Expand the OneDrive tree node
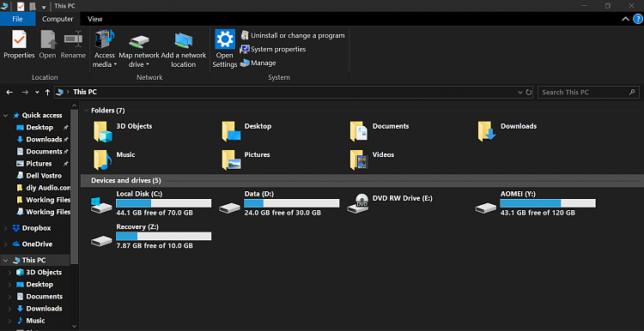Image resolution: width=644 pixels, height=331 pixels. pos(6,244)
